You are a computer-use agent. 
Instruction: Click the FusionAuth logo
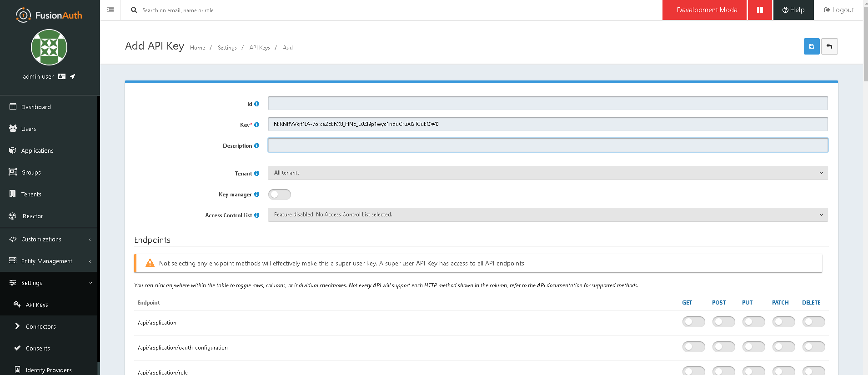(49, 15)
